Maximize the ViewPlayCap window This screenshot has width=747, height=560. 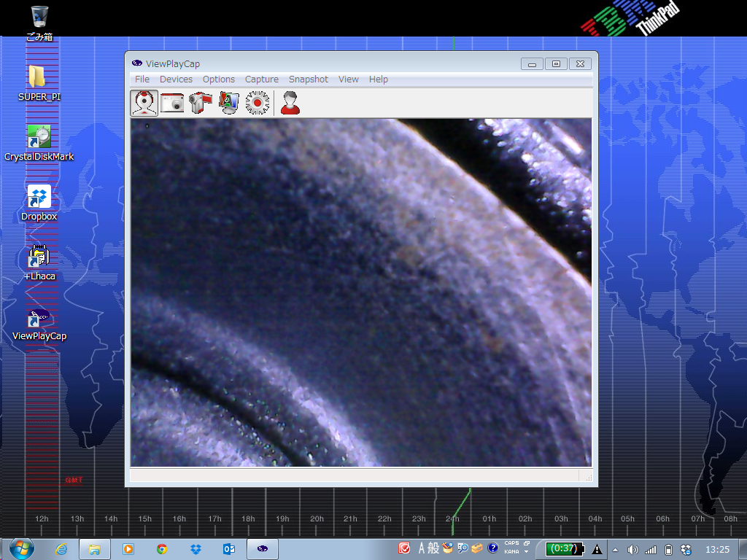pyautogui.click(x=556, y=64)
